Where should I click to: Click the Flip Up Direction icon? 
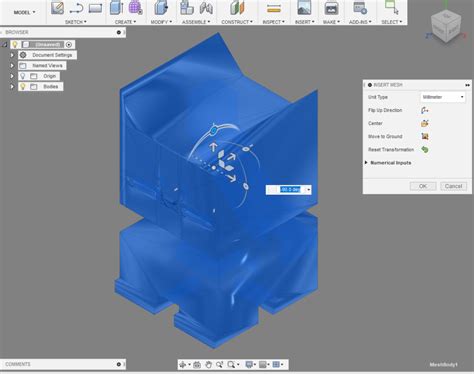coord(425,110)
